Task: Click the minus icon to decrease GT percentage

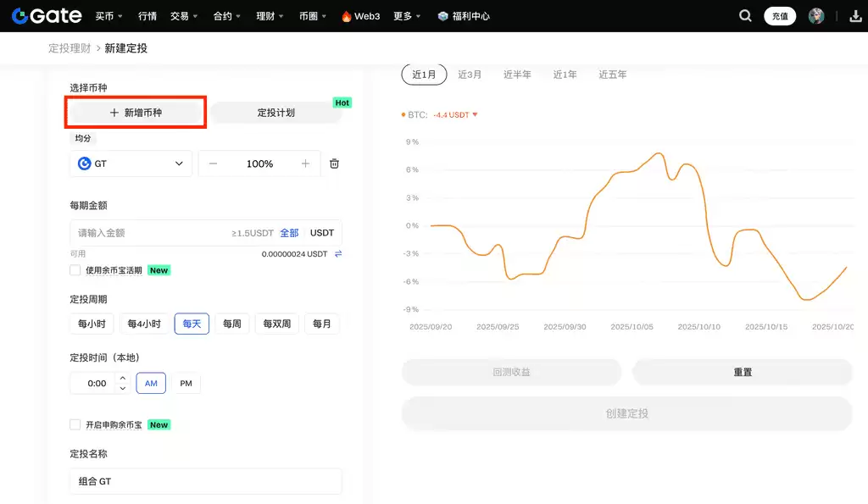Action: [213, 163]
